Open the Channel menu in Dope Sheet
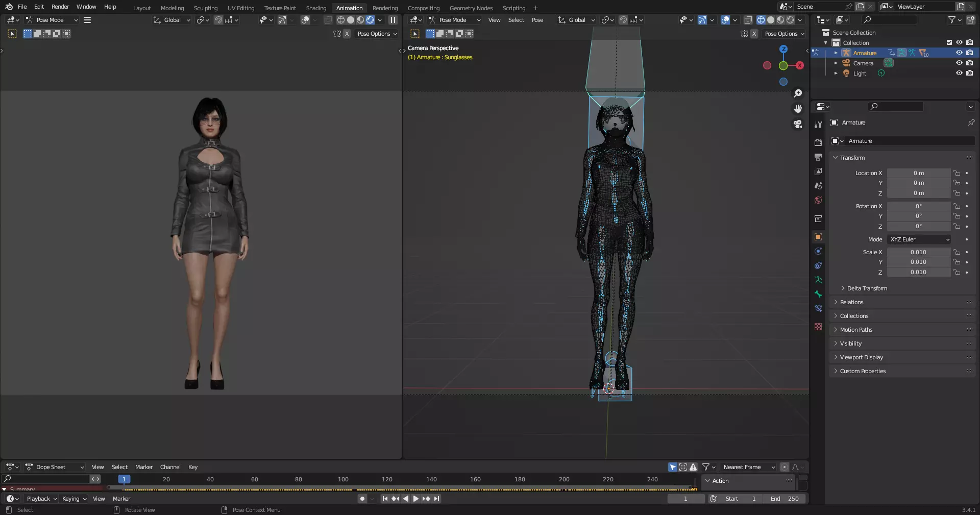The height and width of the screenshot is (515, 980). coord(170,467)
